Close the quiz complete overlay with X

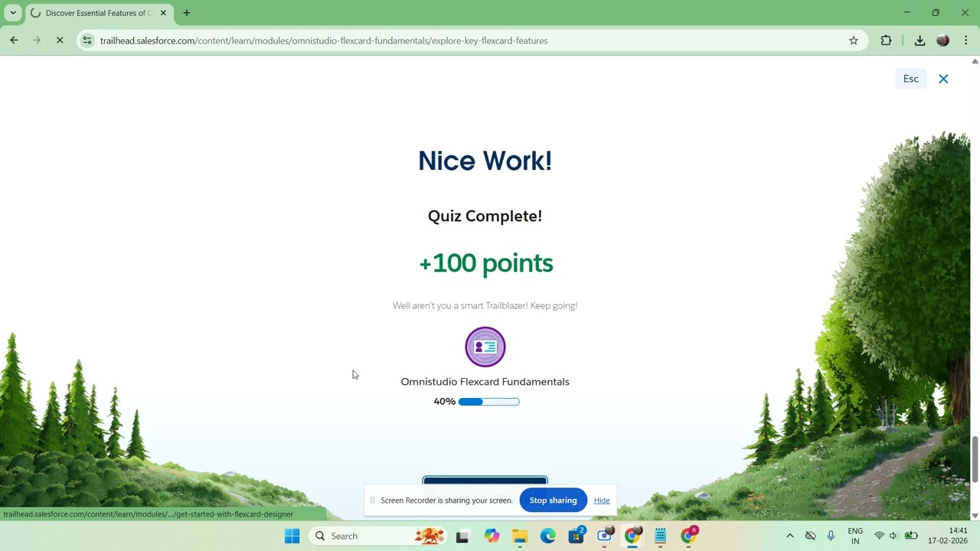pos(943,79)
